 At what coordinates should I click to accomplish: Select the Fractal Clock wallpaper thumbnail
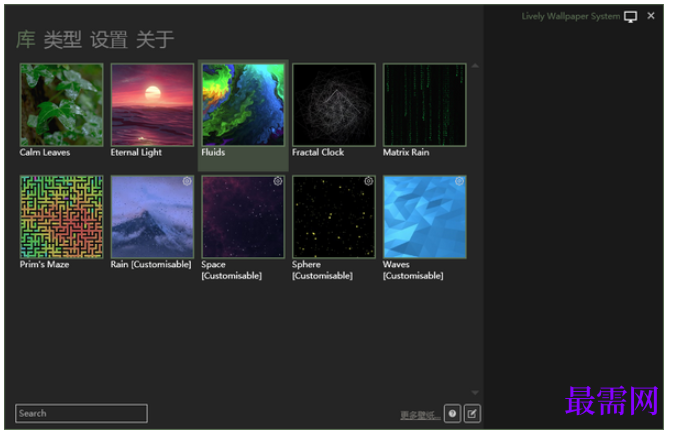click(334, 105)
